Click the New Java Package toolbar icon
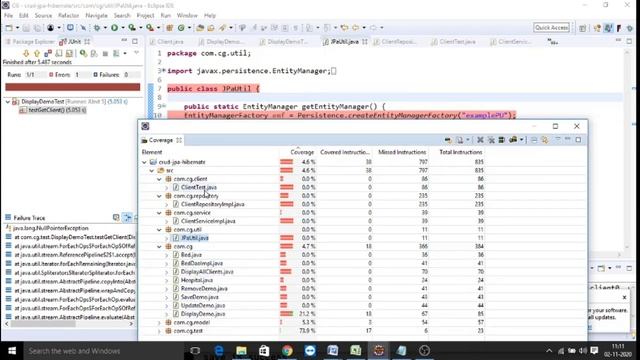Screen dimensions: 640x360 point(170,28)
